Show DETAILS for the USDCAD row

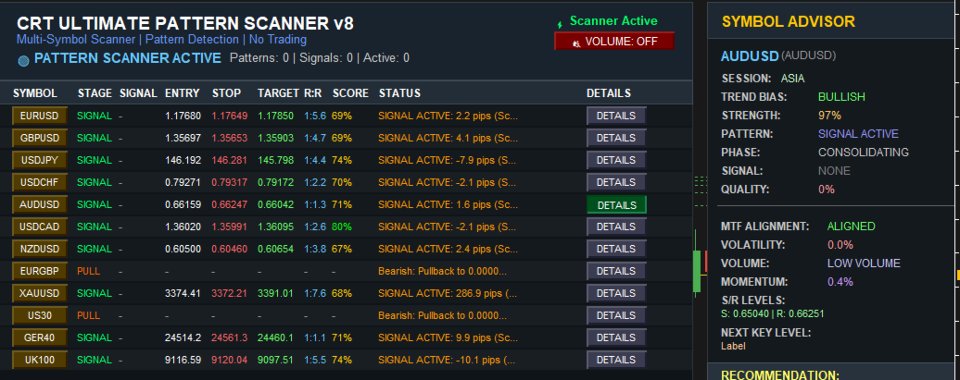[x=616, y=226]
